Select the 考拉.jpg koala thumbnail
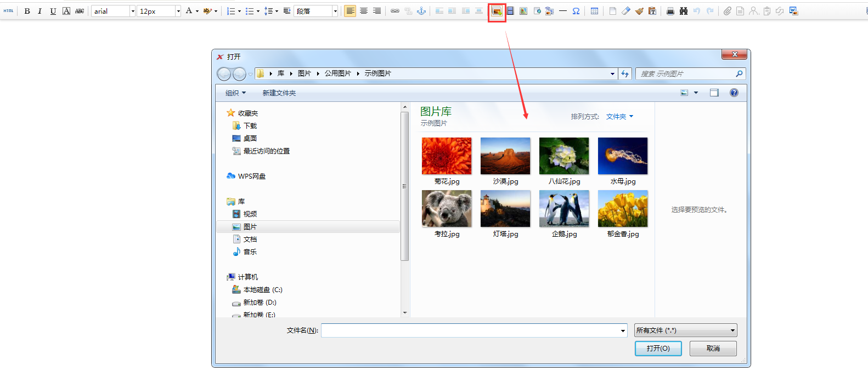This screenshot has width=868, height=388. pyautogui.click(x=447, y=209)
